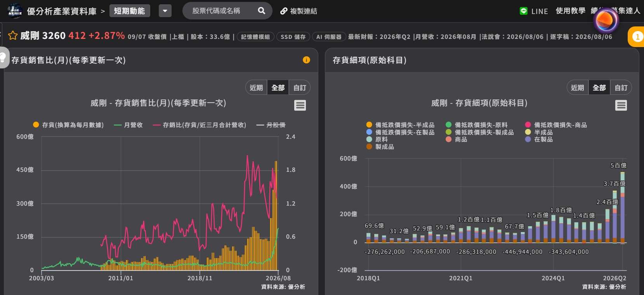
Task: Click the 2.4百億 bar label
Action: click(x=607, y=202)
